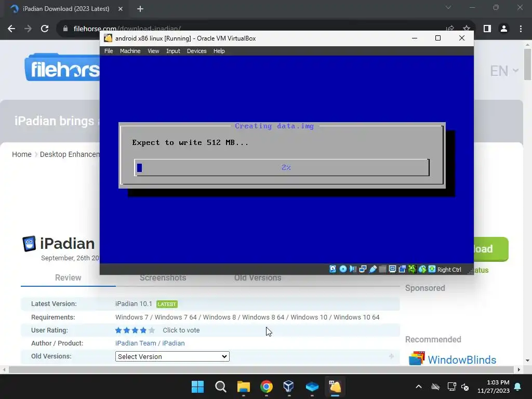532x399 pixels.
Task: Click the recording indicator in VirtualBox status bar
Action: pos(402,269)
